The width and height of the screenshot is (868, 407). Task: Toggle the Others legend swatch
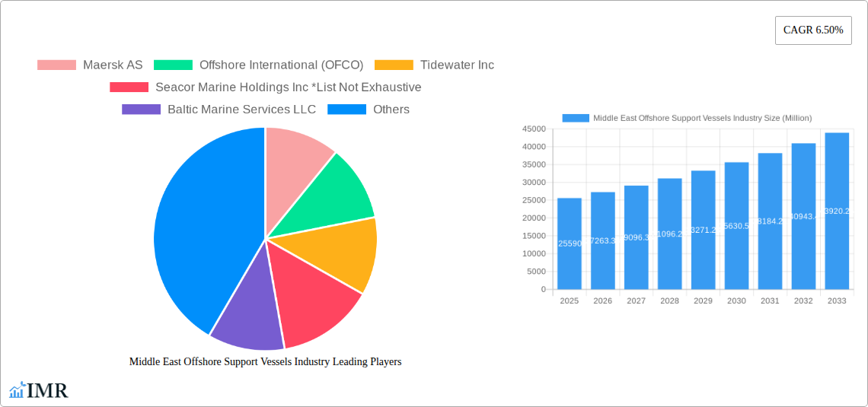point(346,110)
